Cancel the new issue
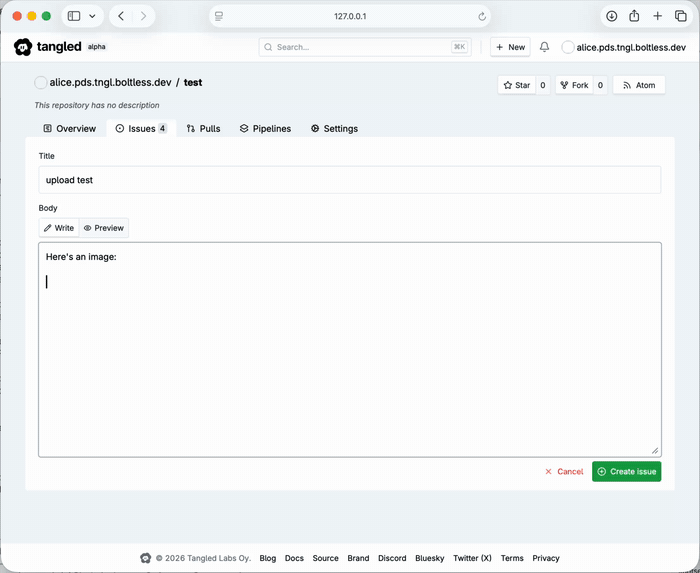 point(564,471)
